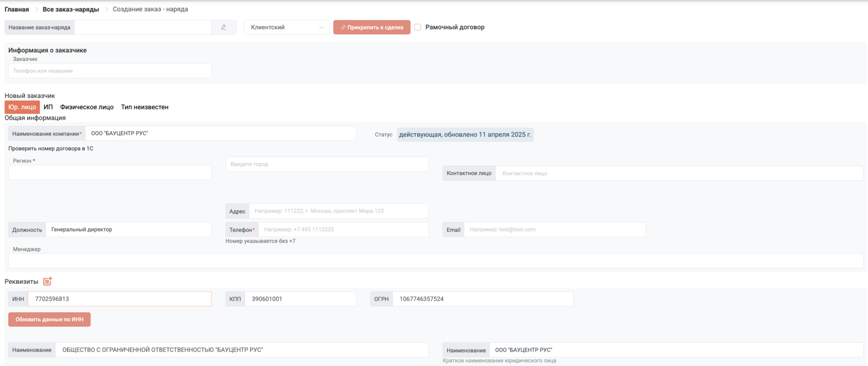Click Проверить номер договора в 1С
The width and height of the screenshot is (868, 366).
51,148
